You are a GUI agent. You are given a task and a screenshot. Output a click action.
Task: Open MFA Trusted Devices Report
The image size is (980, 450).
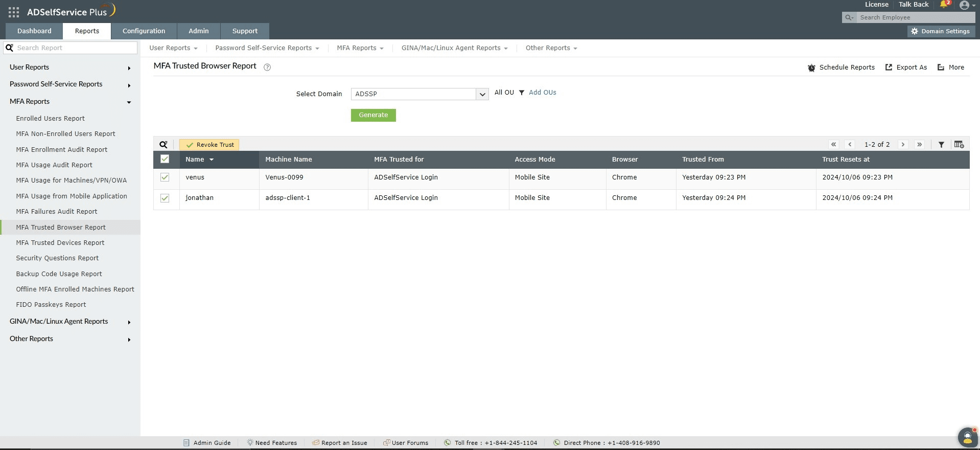coord(60,243)
